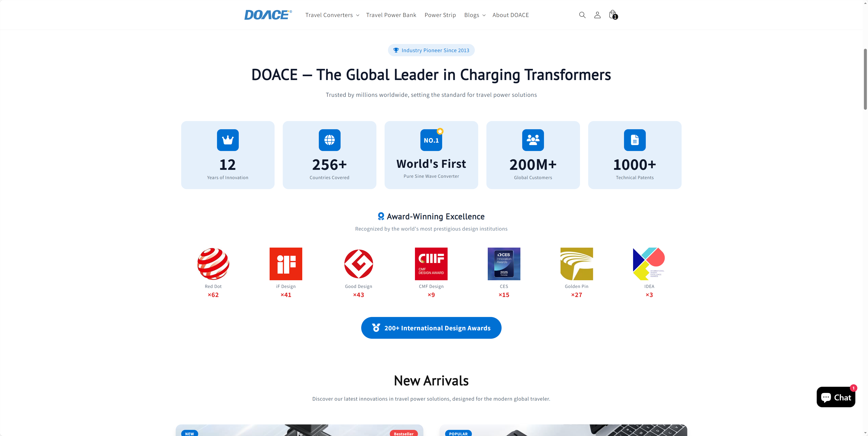Expand the Travel Converters dropdown chevron
The height and width of the screenshot is (436, 868).
coord(358,15)
